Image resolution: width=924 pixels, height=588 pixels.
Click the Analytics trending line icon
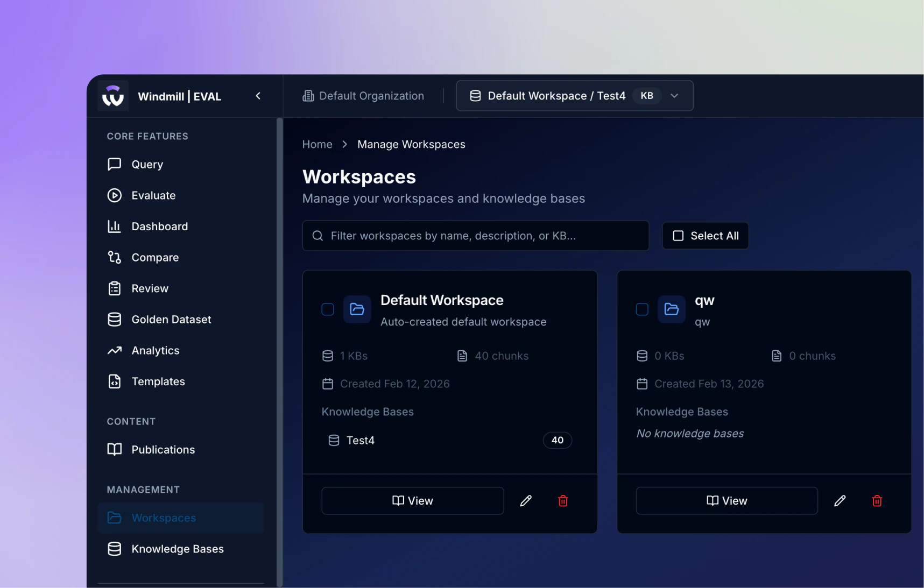[x=114, y=351]
